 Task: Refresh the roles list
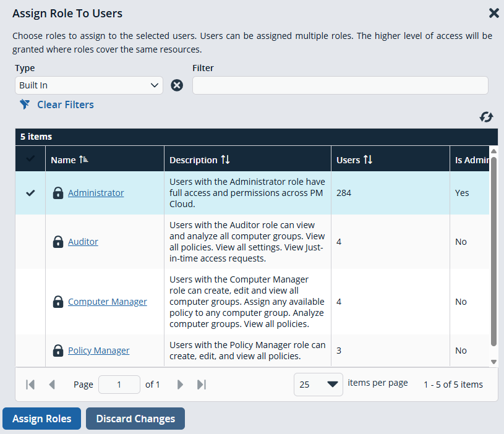487,117
